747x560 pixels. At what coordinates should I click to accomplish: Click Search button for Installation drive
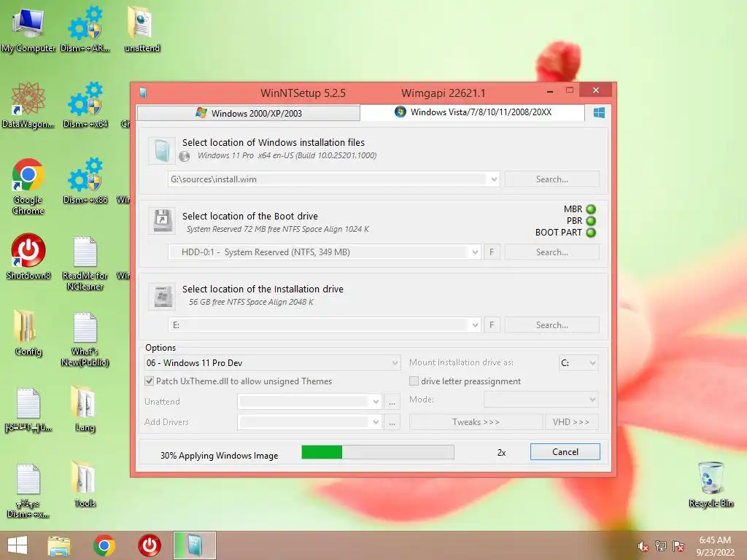[551, 325]
